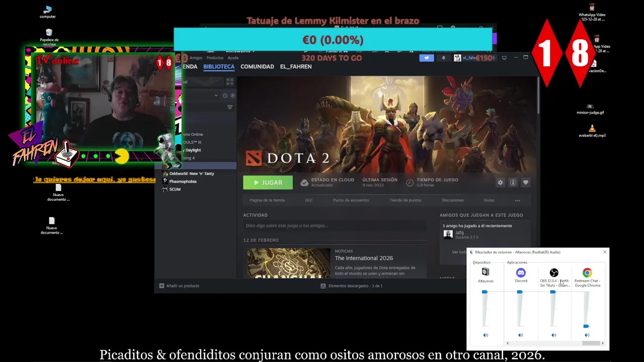This screenshot has width=644, height=362.
Task: Select Oddworld: New 'n' Tasty in library
Action: coord(191,173)
